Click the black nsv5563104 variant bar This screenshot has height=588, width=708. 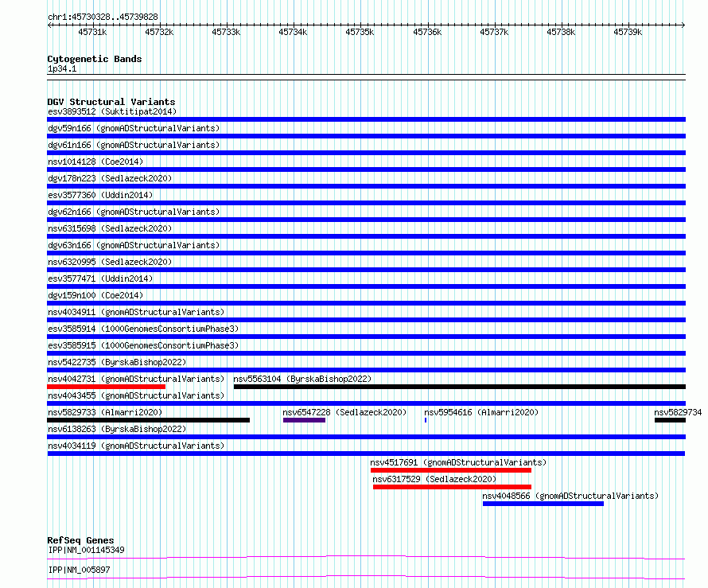click(460, 387)
